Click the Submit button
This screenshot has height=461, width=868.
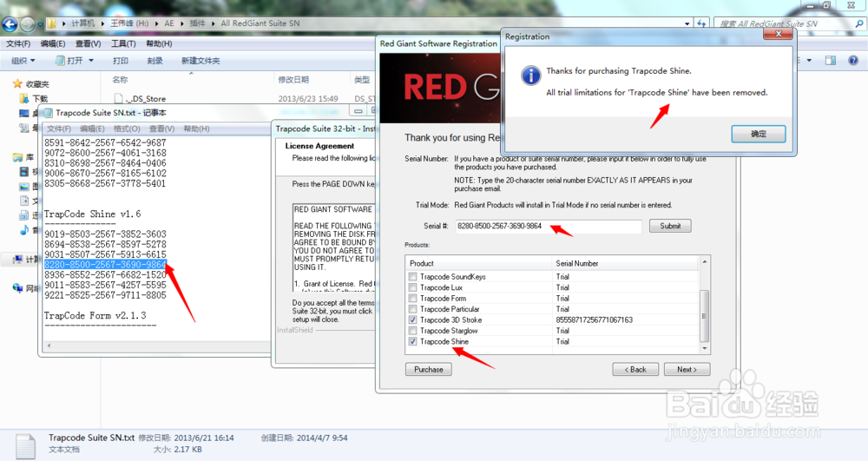(x=670, y=226)
